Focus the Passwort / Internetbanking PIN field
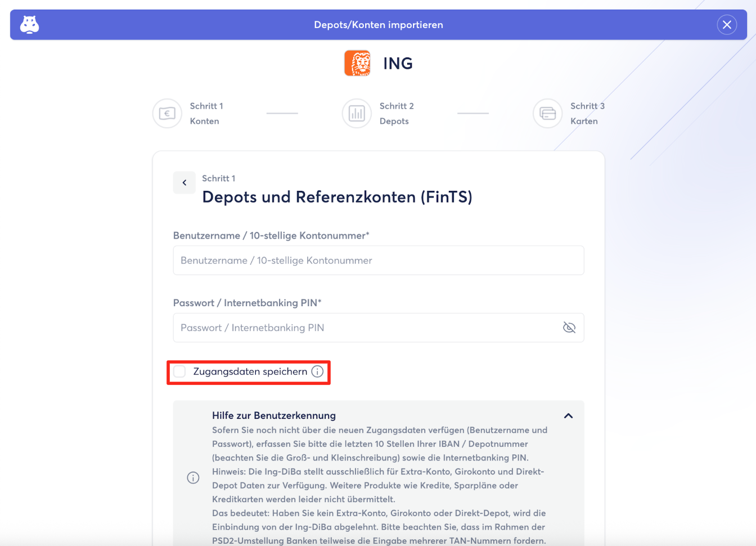Image resolution: width=756 pixels, height=546 pixels. [366, 328]
